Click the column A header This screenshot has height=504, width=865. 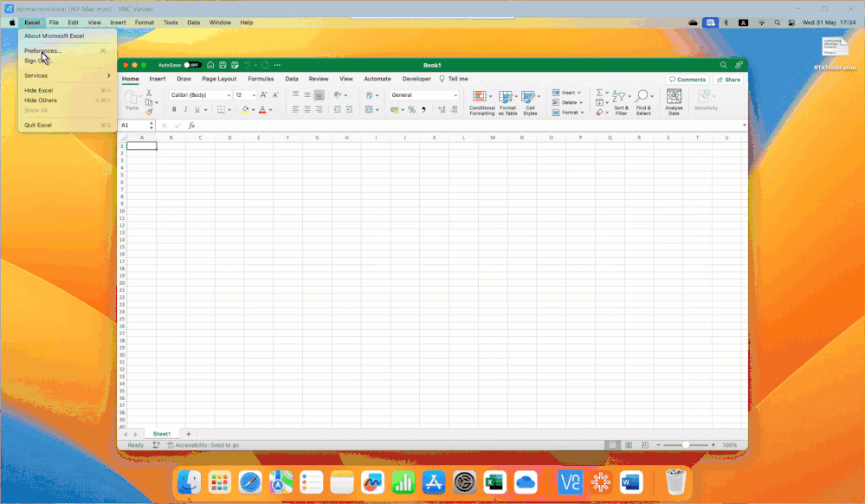(142, 138)
